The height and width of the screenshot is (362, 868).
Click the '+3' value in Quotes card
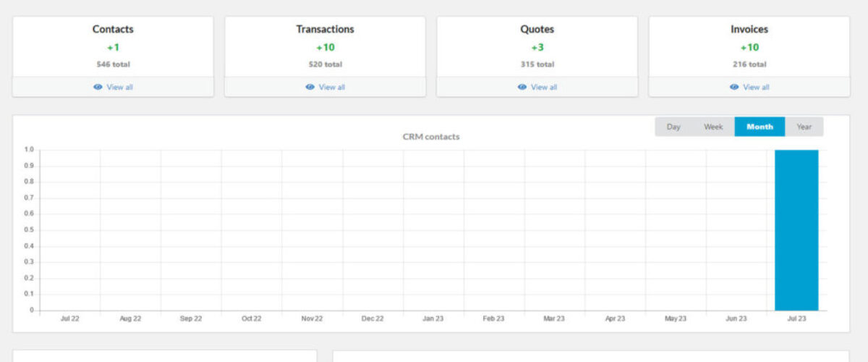coord(537,48)
